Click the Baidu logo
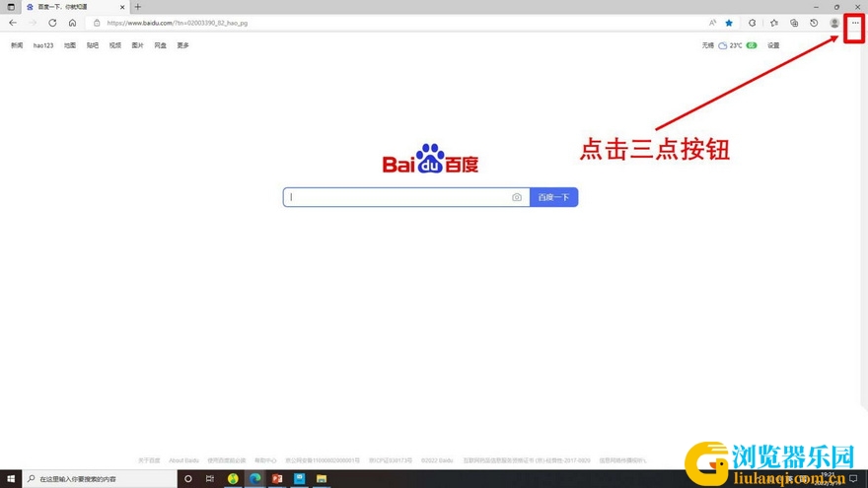Viewport: 868px width, 488px height. [430, 159]
